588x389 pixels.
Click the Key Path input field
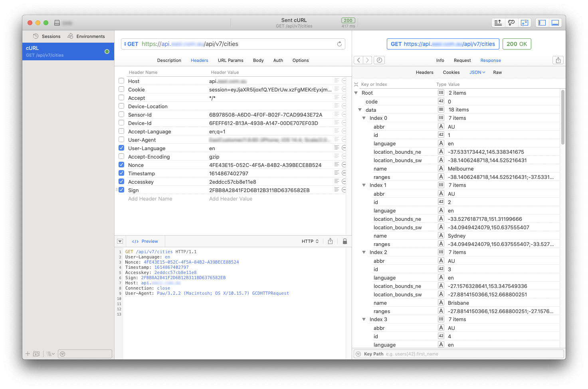pyautogui.click(x=459, y=354)
